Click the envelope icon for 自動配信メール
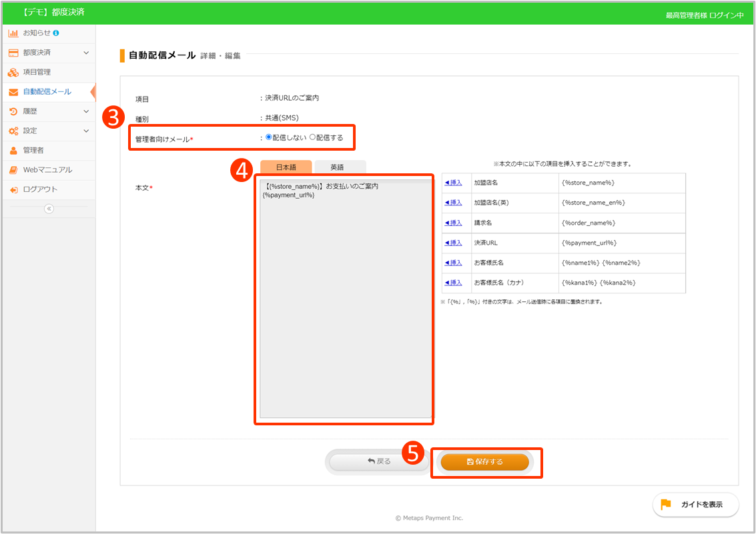Image resolution: width=756 pixels, height=534 pixels. [x=13, y=92]
